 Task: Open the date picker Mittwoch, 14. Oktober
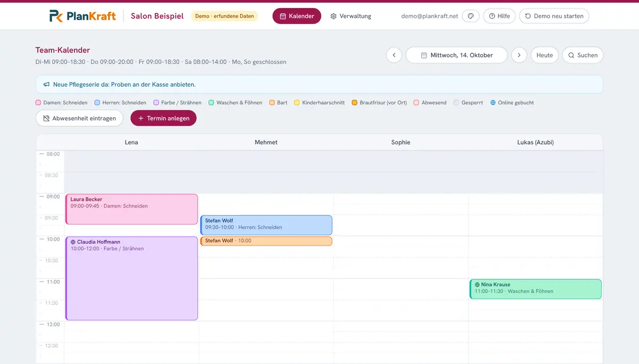pyautogui.click(x=456, y=55)
